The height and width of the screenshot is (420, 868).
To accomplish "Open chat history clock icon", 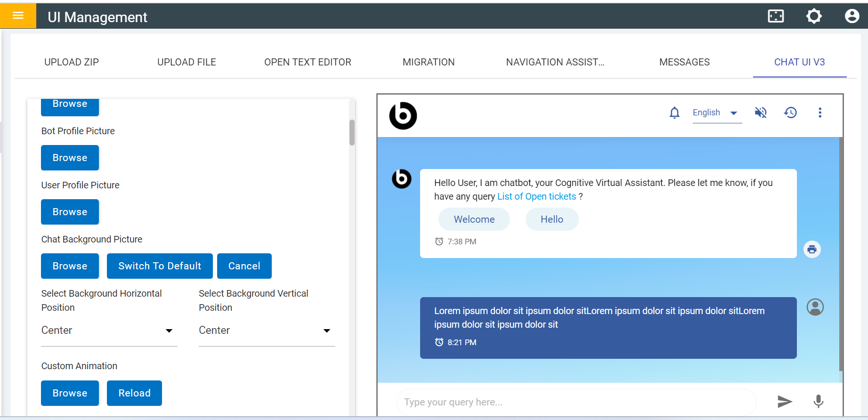I will (790, 113).
